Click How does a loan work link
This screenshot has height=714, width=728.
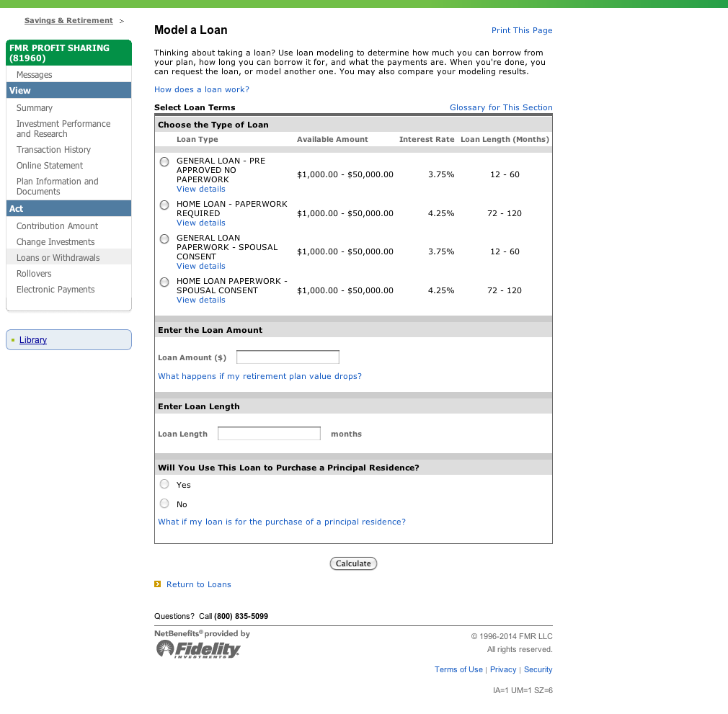click(202, 89)
